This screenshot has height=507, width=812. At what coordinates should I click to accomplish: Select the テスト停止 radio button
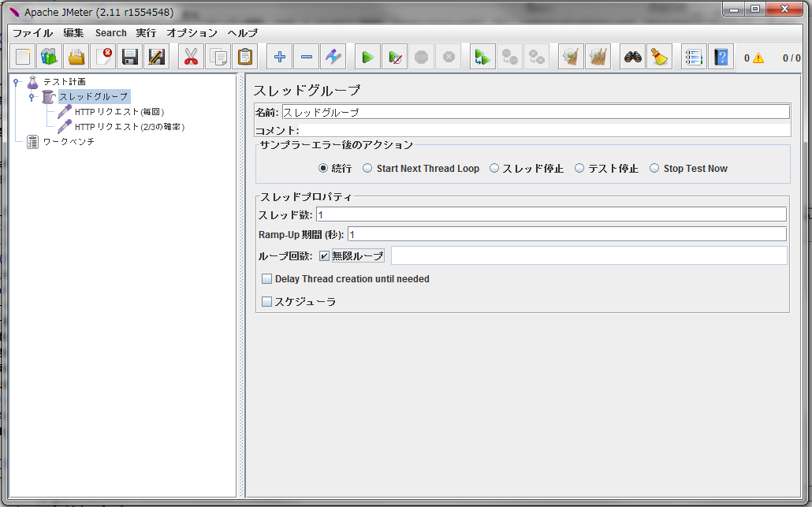point(579,168)
